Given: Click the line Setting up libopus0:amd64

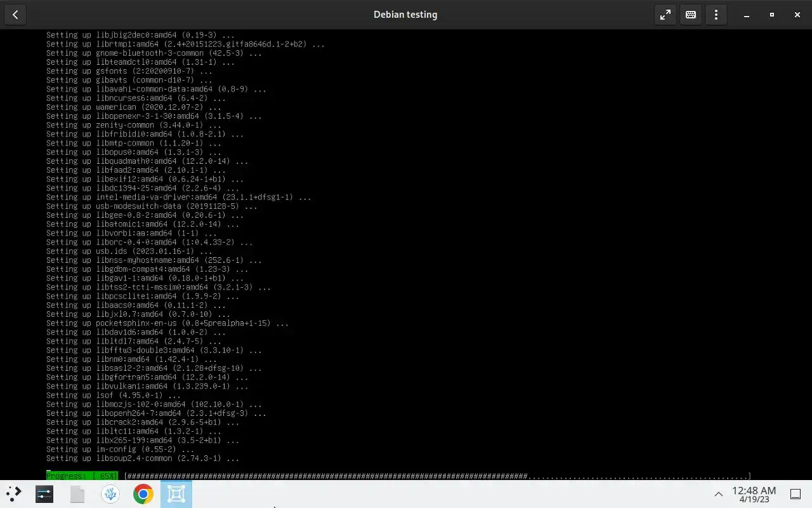Looking at the screenshot, I should [134, 152].
